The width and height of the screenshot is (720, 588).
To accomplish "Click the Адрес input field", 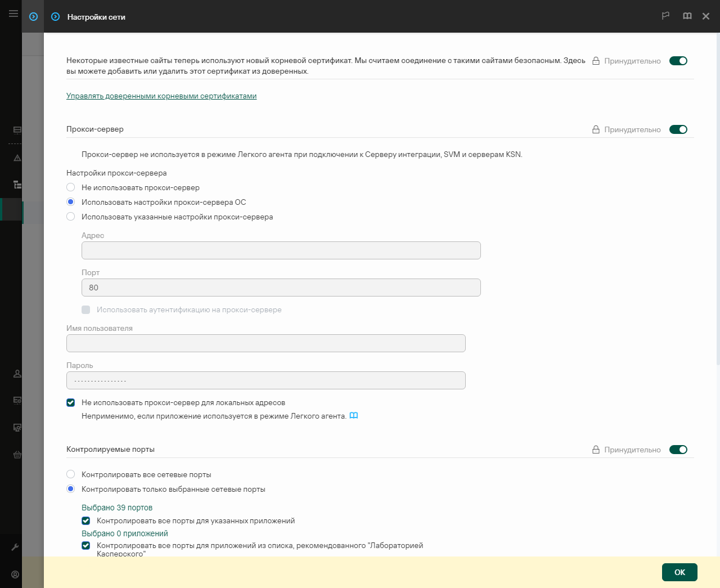I will click(x=281, y=250).
